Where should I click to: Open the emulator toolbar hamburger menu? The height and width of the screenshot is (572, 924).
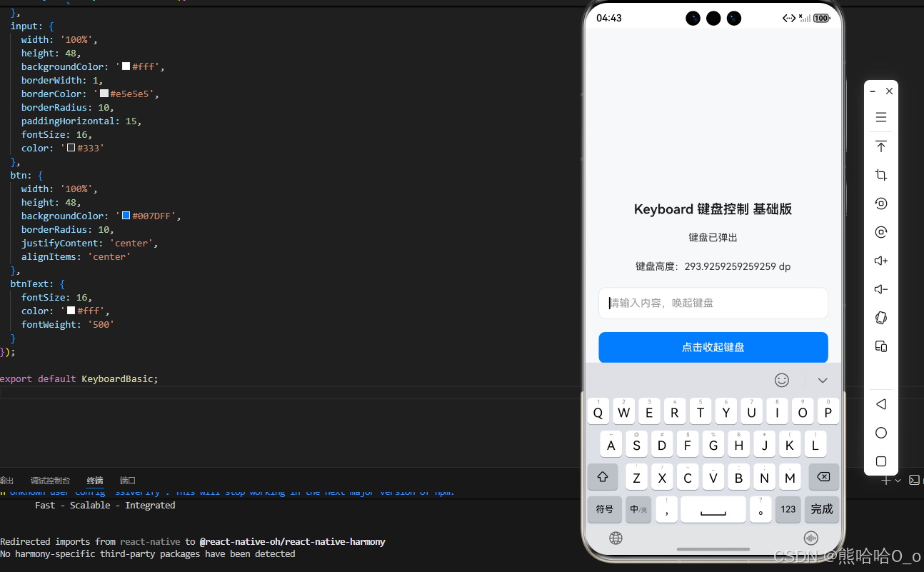(x=881, y=117)
